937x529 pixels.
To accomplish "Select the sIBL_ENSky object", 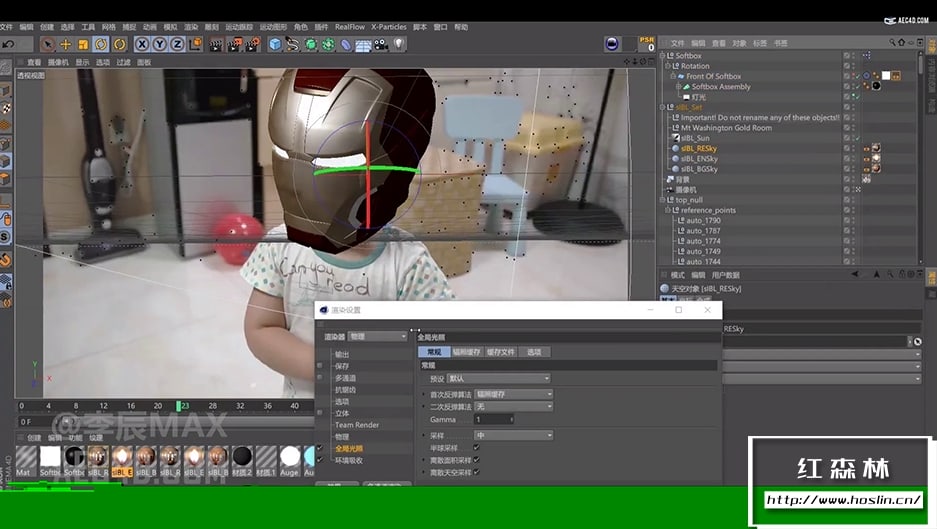I will tap(699, 158).
